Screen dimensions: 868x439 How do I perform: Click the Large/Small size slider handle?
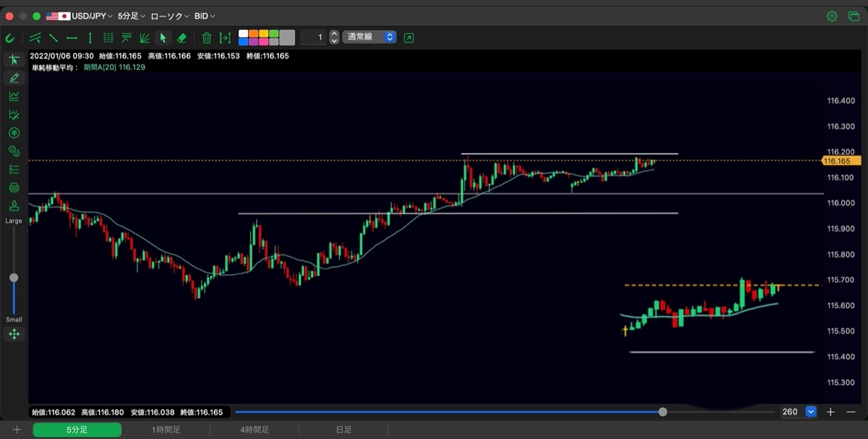(x=14, y=278)
